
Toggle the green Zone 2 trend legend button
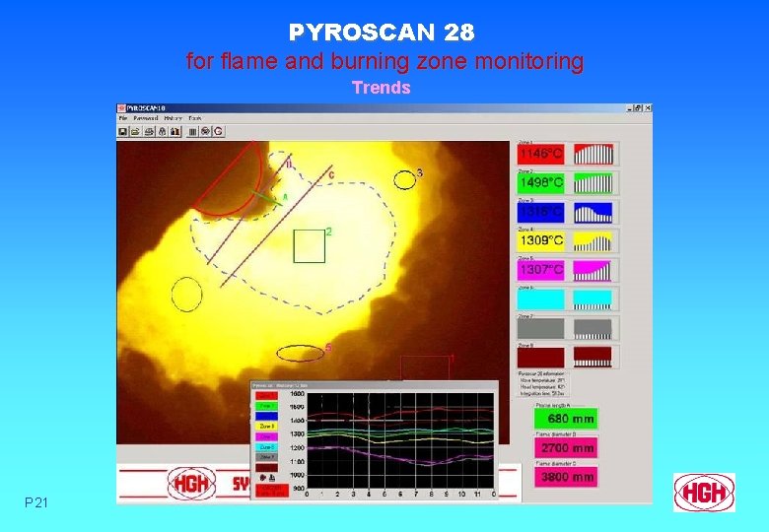pos(267,406)
